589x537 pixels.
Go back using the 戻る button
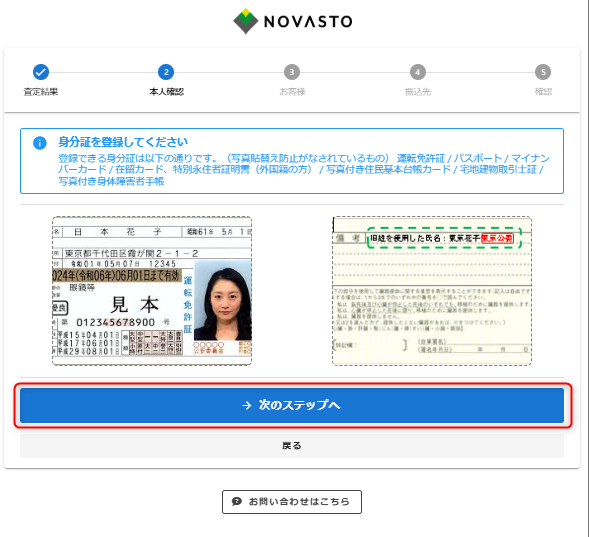tap(292, 446)
